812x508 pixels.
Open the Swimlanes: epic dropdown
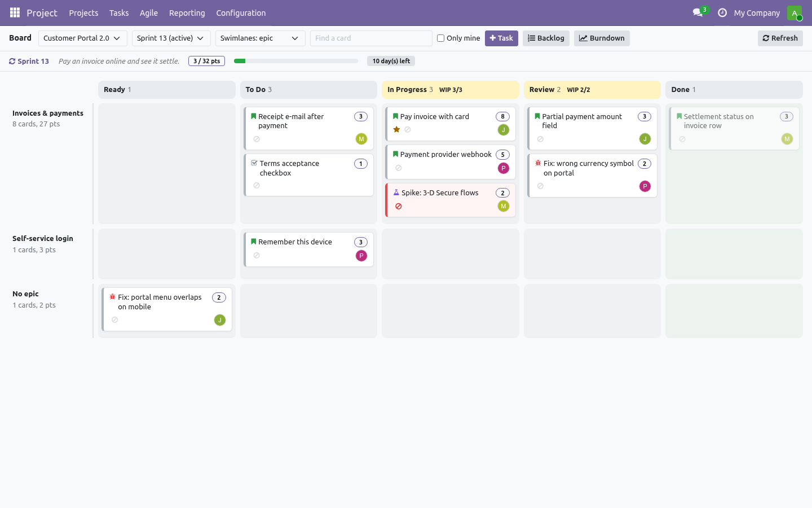(x=261, y=38)
